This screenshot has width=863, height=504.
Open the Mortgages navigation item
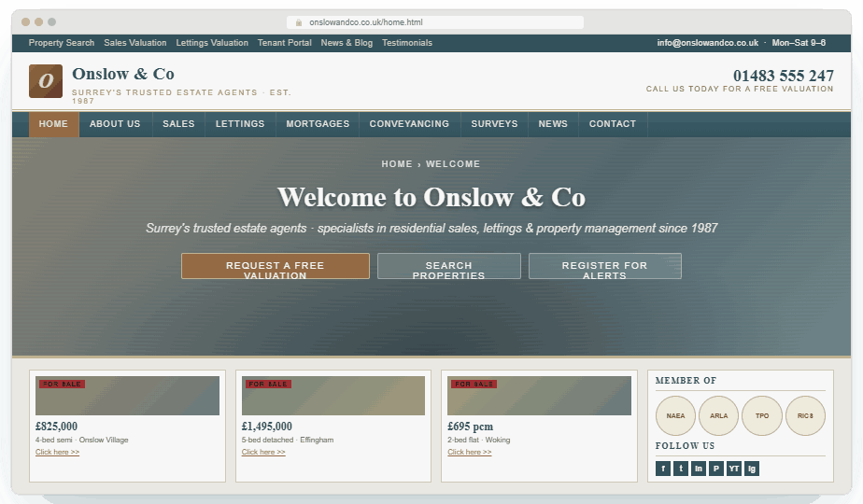pyautogui.click(x=318, y=124)
